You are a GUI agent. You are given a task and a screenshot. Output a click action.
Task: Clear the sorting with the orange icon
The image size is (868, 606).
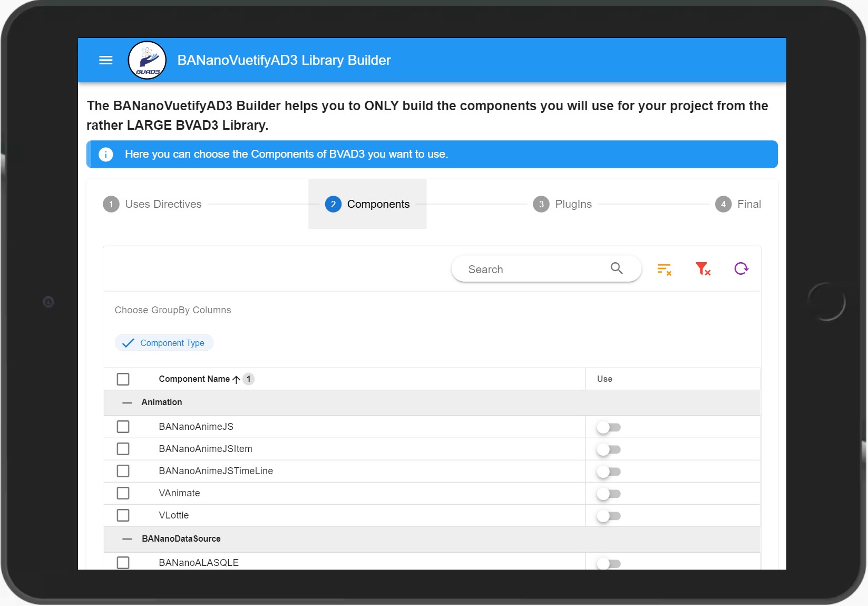(664, 268)
